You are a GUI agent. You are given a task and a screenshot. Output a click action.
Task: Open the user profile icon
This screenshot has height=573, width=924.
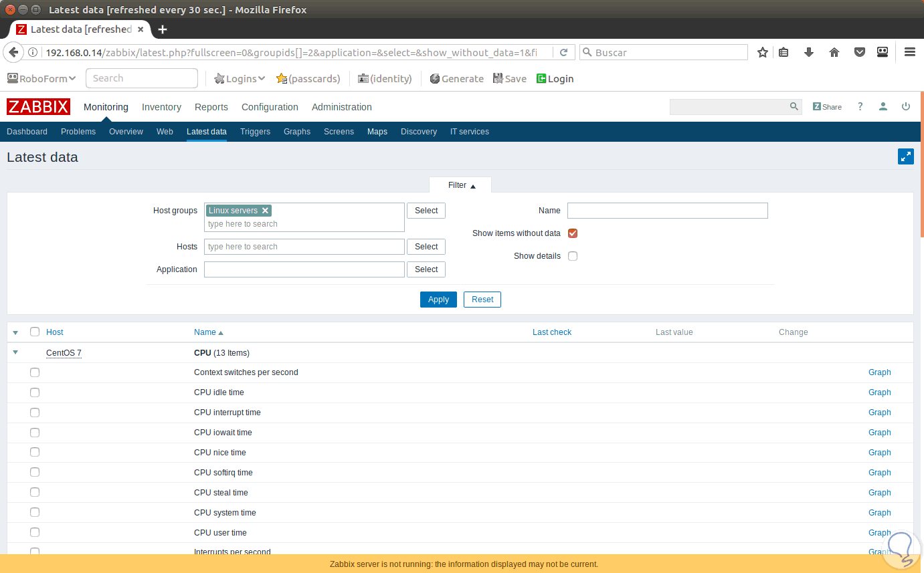pos(883,106)
